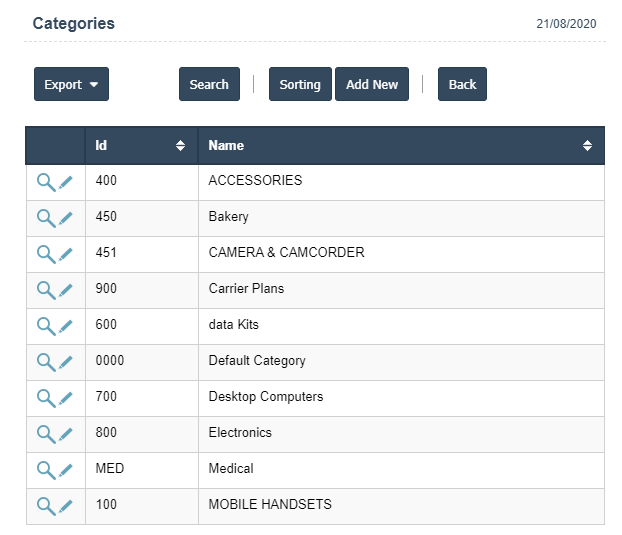View details of CAMERA & CAMCORDER category
The width and height of the screenshot is (622, 535).
click(45, 254)
